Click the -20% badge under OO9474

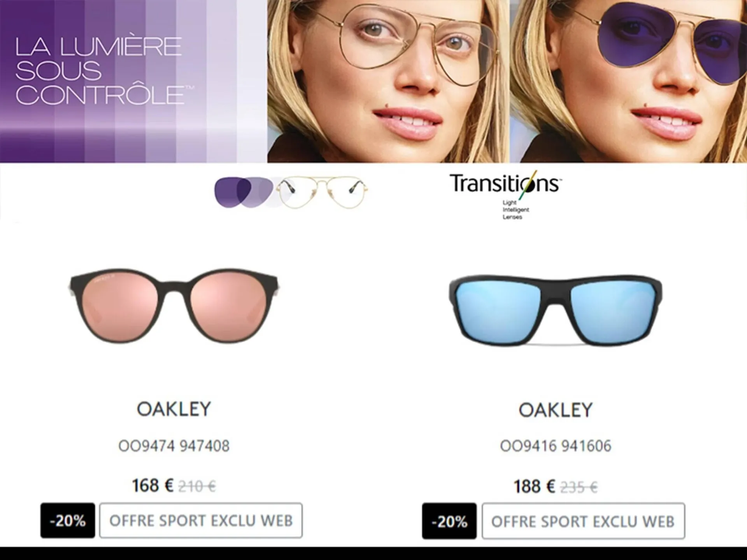[68, 520]
